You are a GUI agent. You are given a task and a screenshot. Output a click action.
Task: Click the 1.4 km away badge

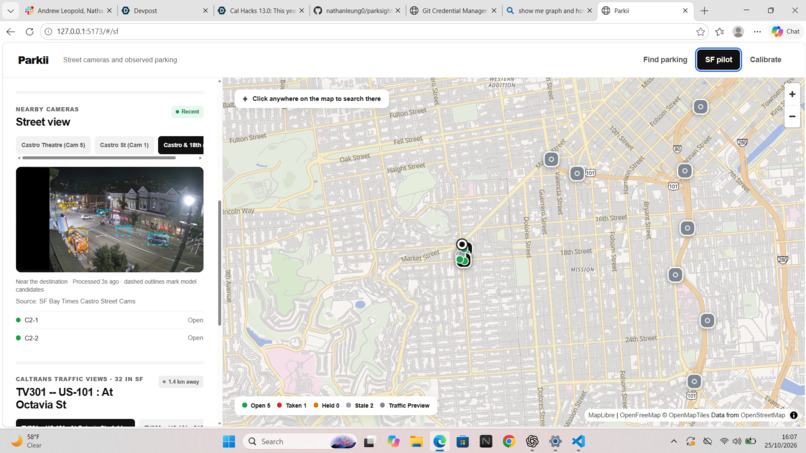tap(181, 382)
